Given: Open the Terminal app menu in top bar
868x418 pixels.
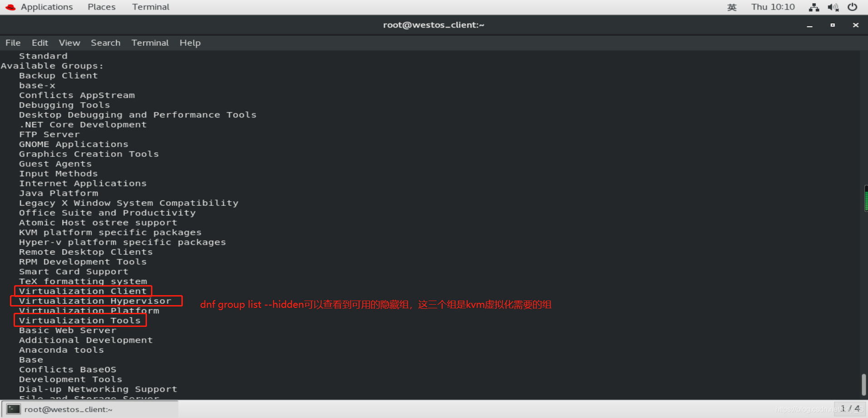Looking at the screenshot, I should 151,7.
